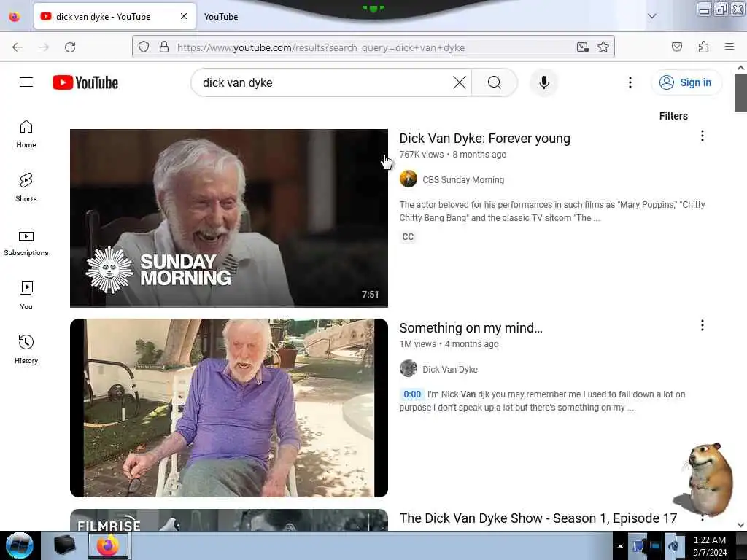Screen dimensions: 747x560
Task: Open the Sunday Morning video thumbnail
Action: point(228,217)
